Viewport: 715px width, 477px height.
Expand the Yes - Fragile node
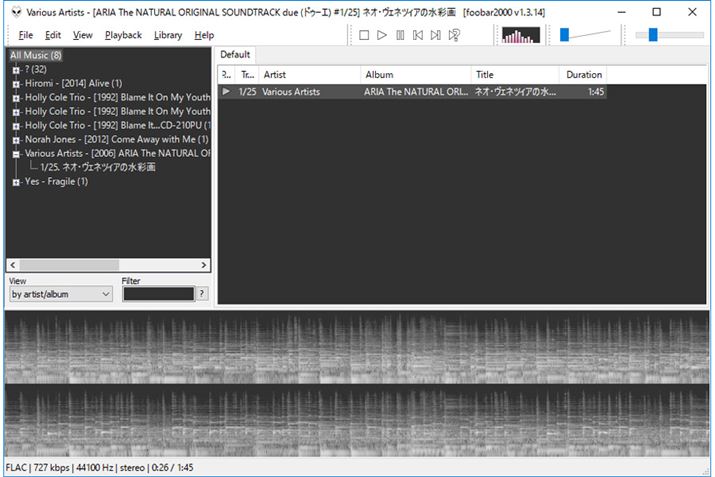(16, 182)
